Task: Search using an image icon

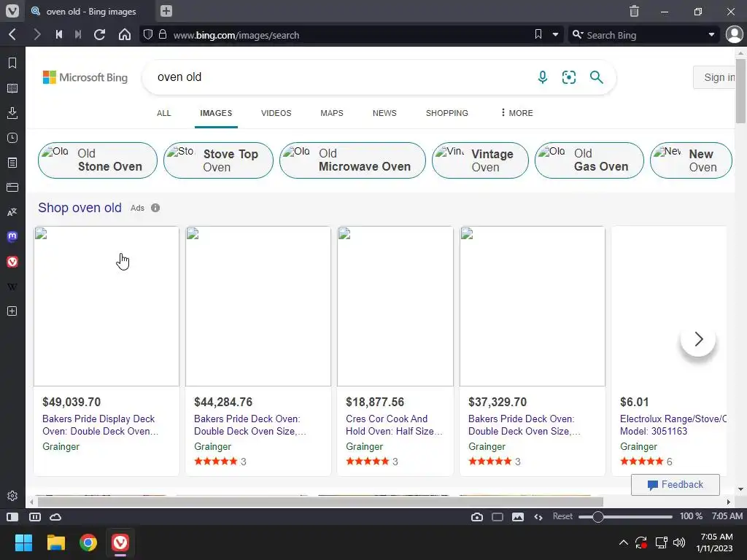Action: 569,77
